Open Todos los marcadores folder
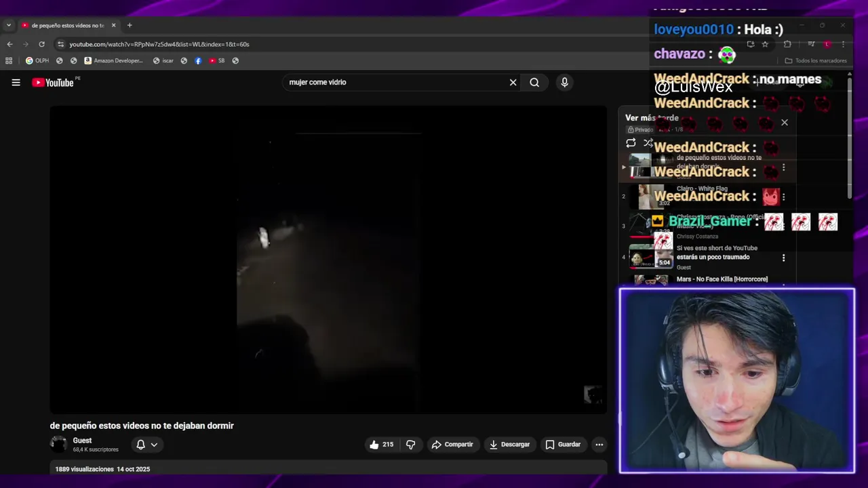 pyautogui.click(x=816, y=60)
